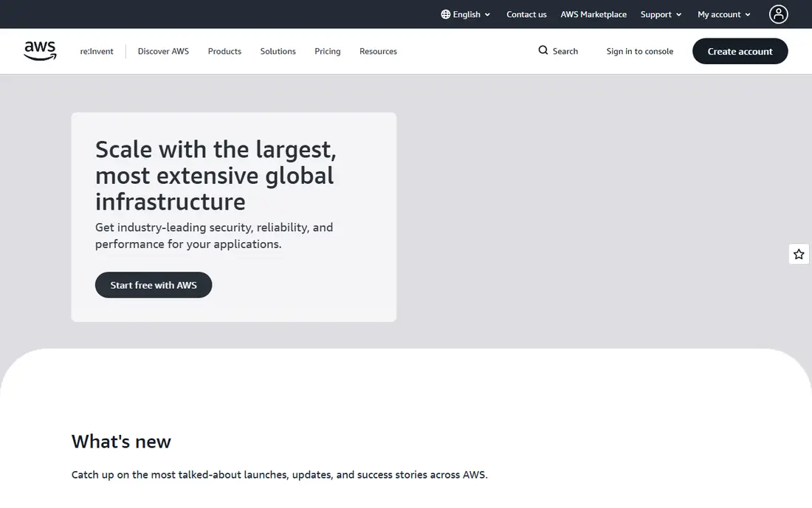Screen dimensions: 812x508
Task: Click the AWS logo
Action: click(41, 51)
